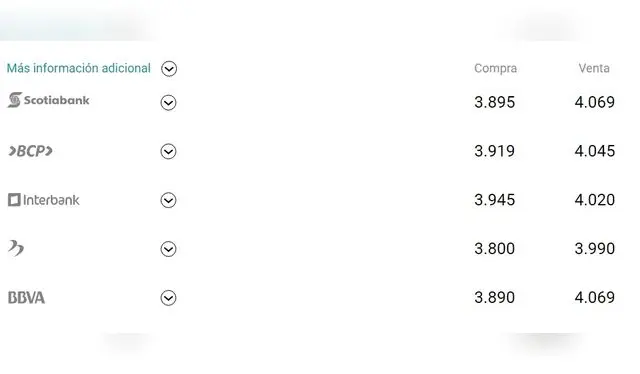Click the Venta column header
The height and width of the screenshot is (374, 640).
594,68
